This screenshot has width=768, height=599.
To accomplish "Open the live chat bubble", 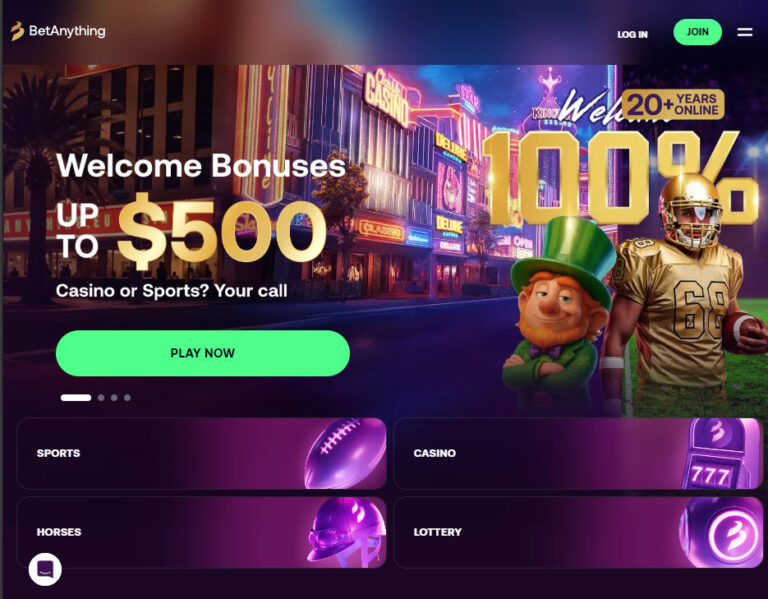I will [x=45, y=569].
